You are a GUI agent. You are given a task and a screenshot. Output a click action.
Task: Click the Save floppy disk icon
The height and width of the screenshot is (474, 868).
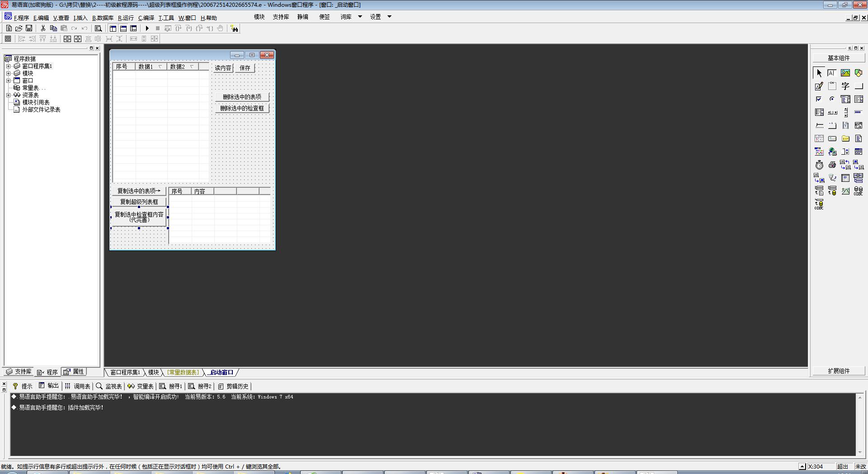point(29,28)
